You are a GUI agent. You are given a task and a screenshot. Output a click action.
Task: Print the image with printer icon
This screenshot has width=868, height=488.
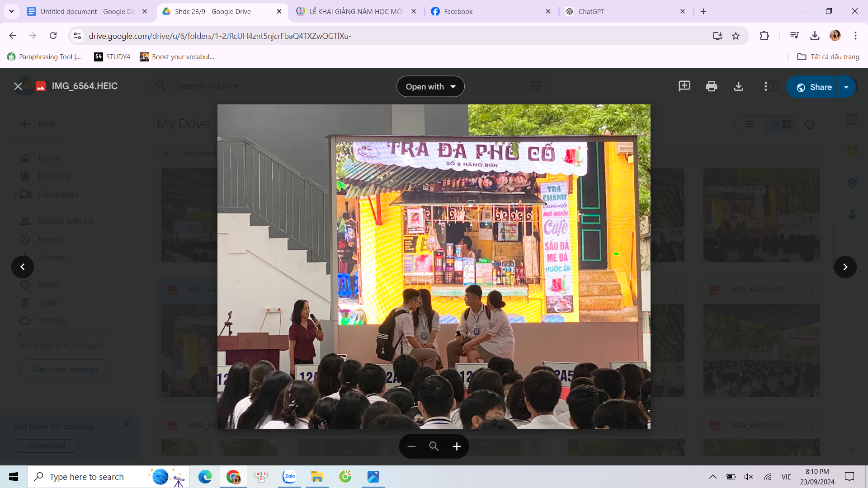pos(711,86)
